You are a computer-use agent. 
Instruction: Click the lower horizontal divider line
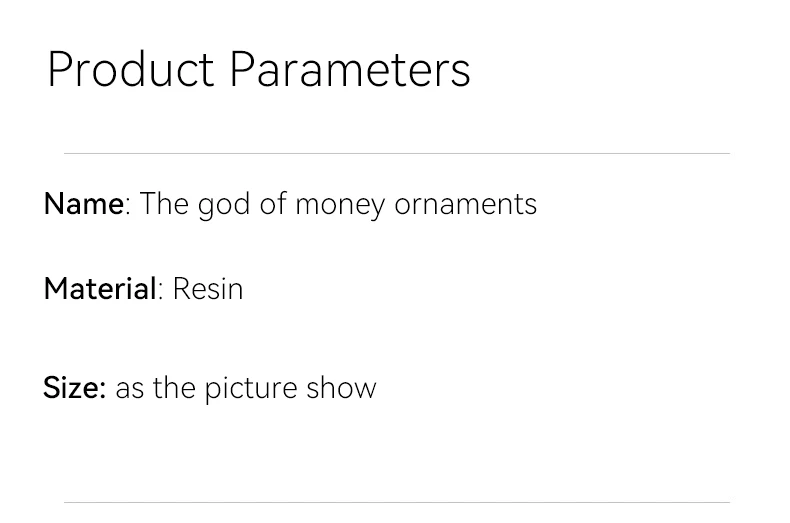click(397, 502)
